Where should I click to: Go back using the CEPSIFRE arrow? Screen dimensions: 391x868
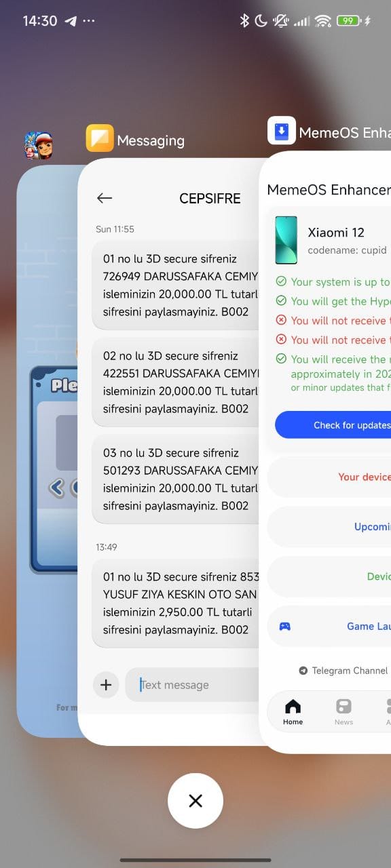pyautogui.click(x=104, y=198)
